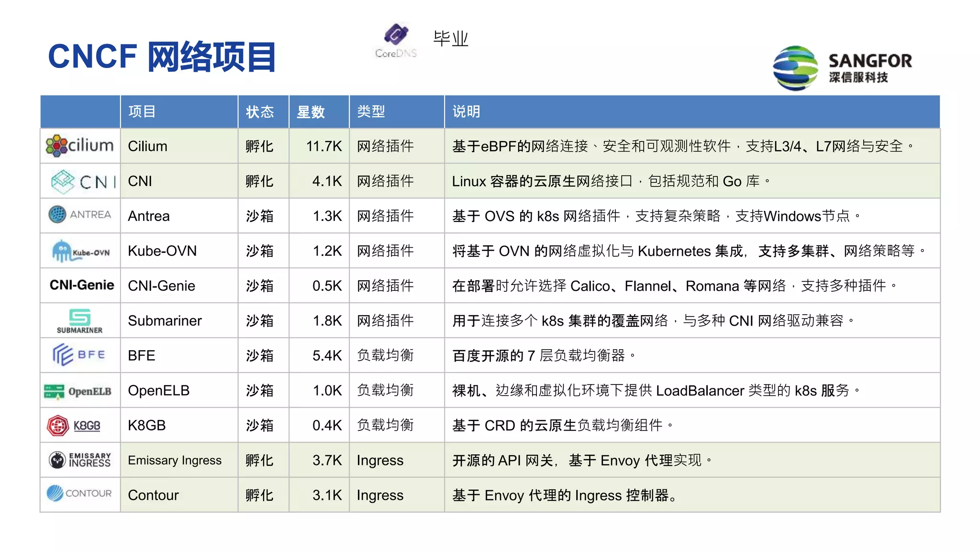Click 负载均衡 type in K8GB row
This screenshot has width=980, height=551.
point(385,425)
